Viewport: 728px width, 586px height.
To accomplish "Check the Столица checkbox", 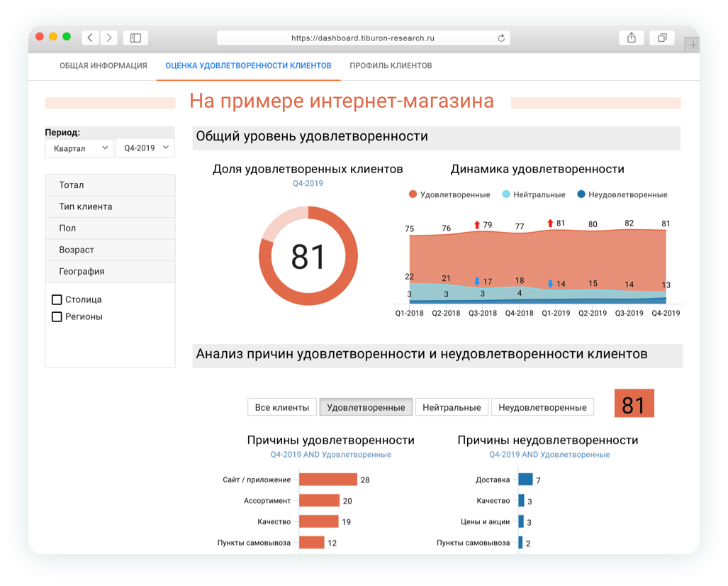I will tap(57, 299).
